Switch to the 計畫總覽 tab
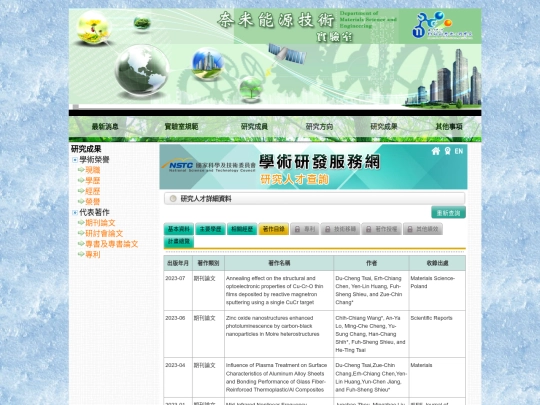Image resolution: width=540 pixels, height=405 pixels. [x=179, y=241]
